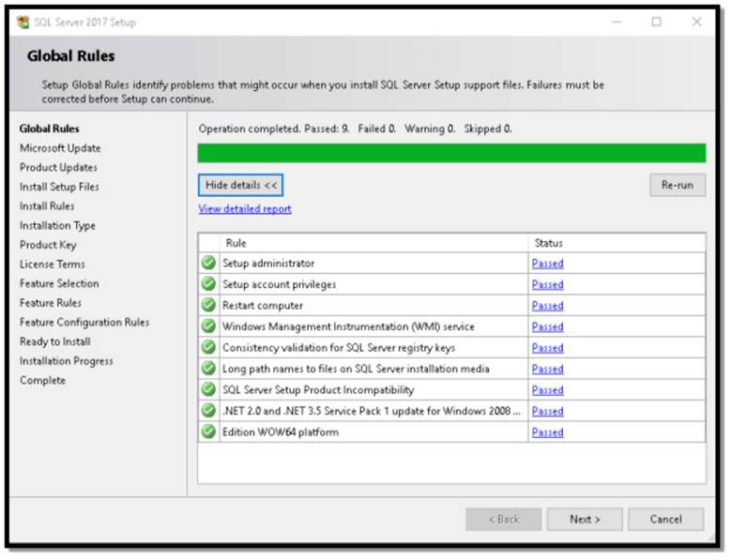
Task: Select Feature Rules step in sidebar
Action: tap(51, 303)
